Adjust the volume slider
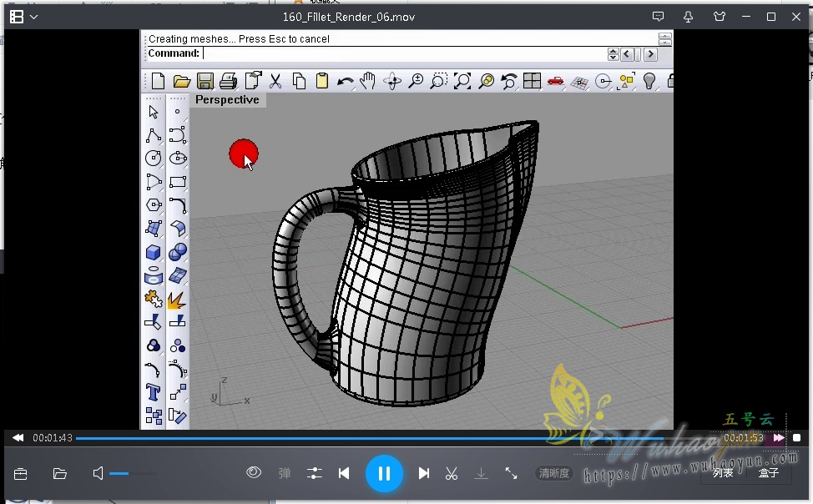 pyautogui.click(x=133, y=473)
